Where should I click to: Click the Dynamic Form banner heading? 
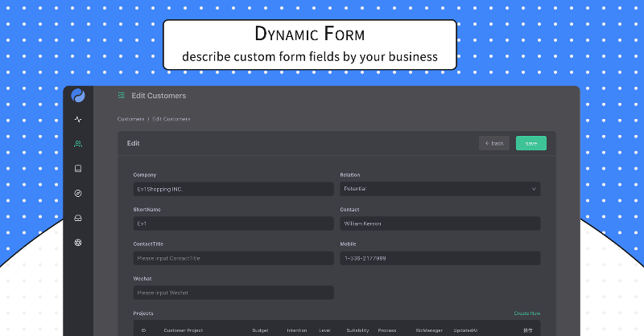310,34
